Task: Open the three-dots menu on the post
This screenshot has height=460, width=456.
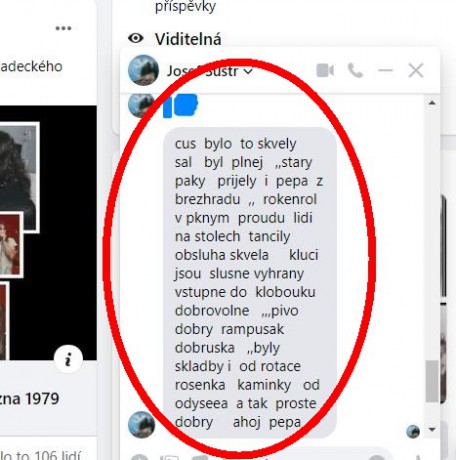Action: (x=63, y=28)
